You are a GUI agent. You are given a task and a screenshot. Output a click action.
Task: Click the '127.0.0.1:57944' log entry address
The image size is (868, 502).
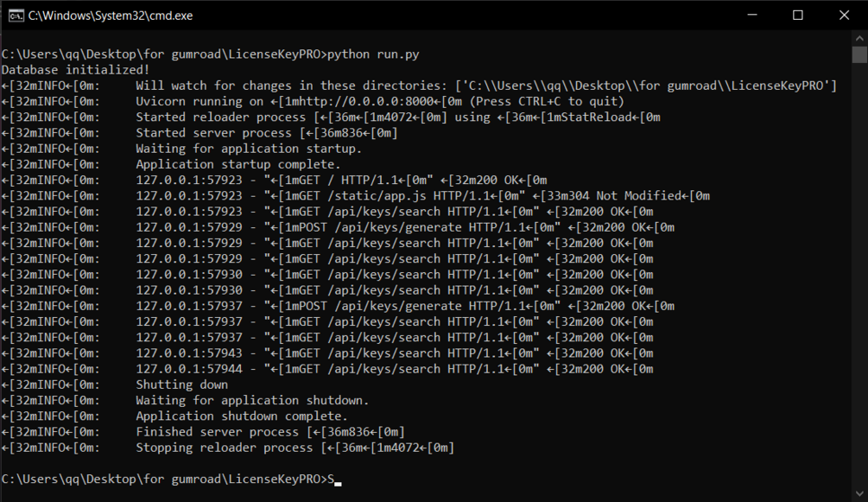tap(189, 369)
